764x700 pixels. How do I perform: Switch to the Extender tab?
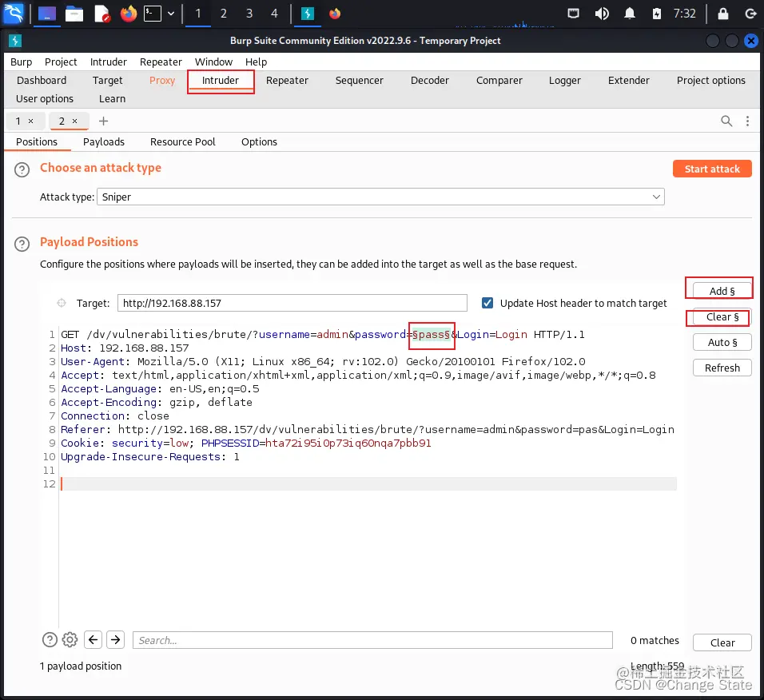[629, 81]
